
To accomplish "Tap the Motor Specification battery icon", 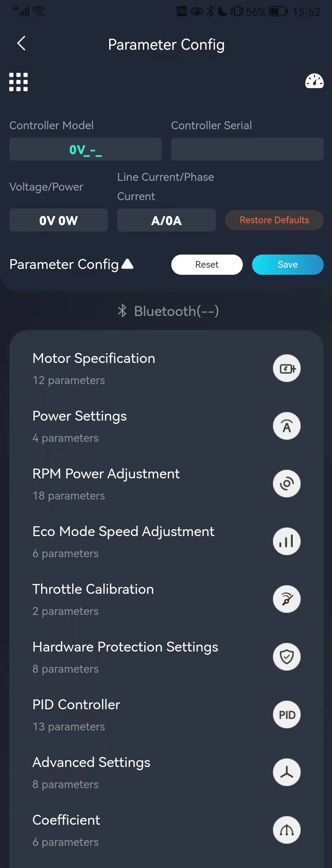I will 287,368.
